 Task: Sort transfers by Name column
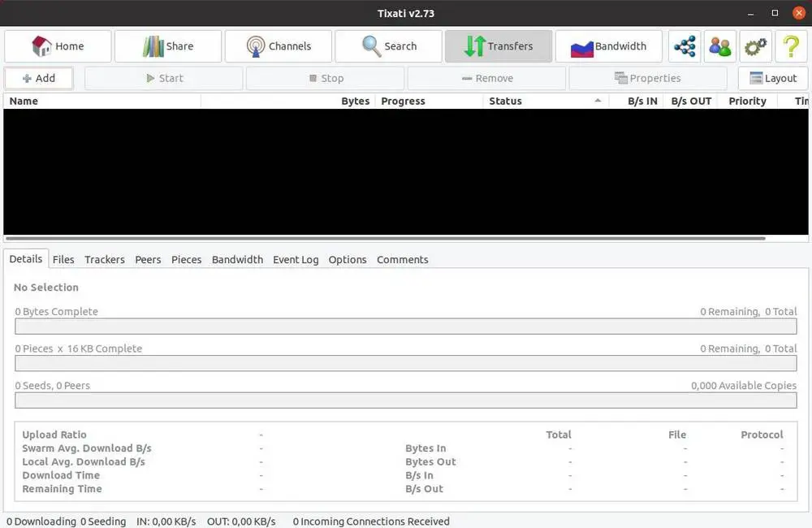[102, 101]
